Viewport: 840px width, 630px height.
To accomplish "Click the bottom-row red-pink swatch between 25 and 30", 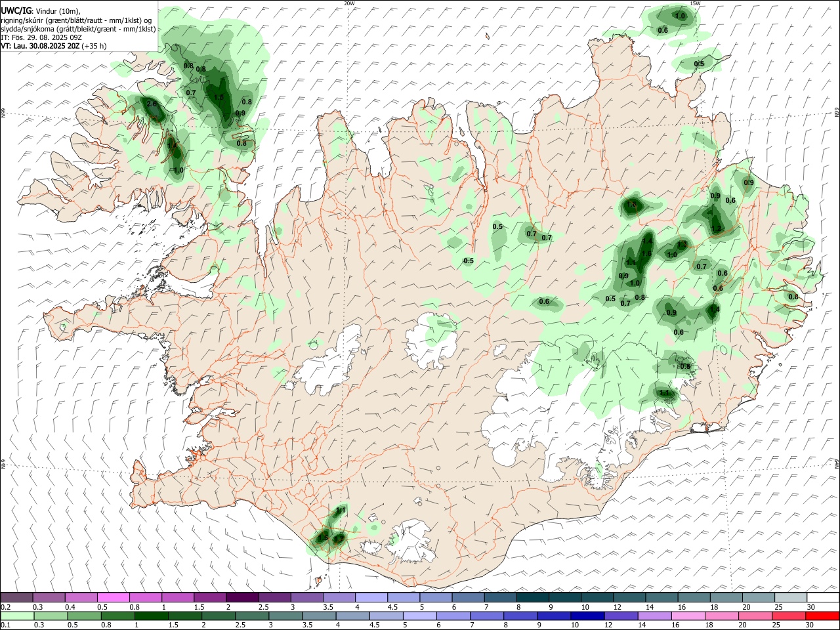I will [x=789, y=616].
